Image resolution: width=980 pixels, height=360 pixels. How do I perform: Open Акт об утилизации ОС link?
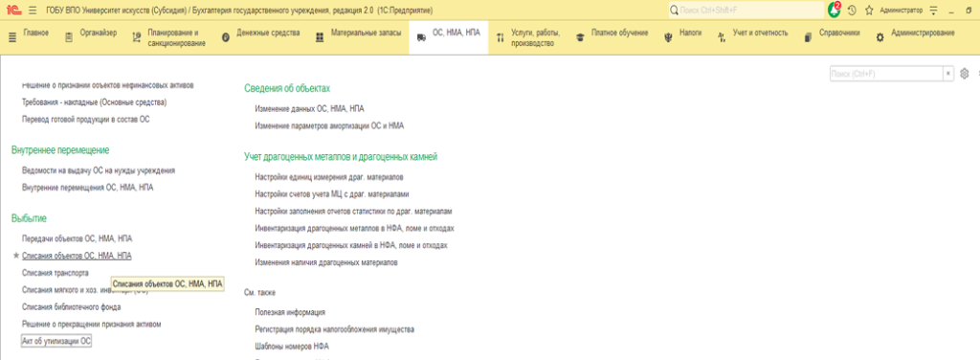tap(56, 342)
